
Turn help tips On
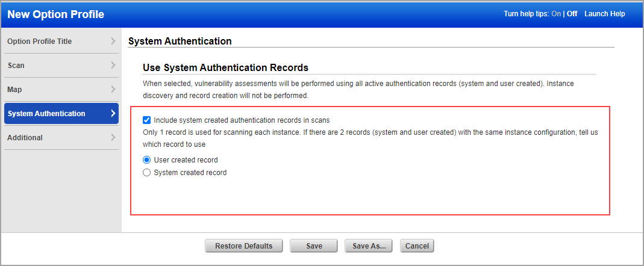[x=556, y=14]
